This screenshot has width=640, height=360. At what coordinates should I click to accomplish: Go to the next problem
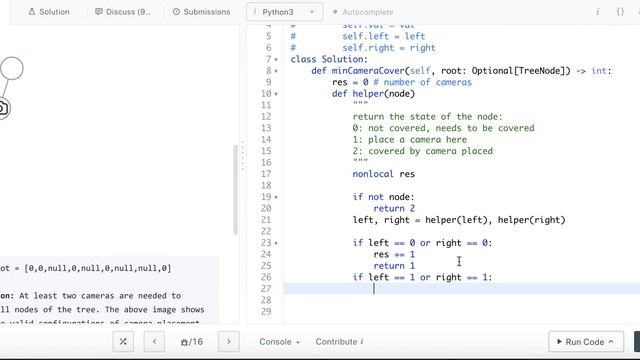(229, 342)
